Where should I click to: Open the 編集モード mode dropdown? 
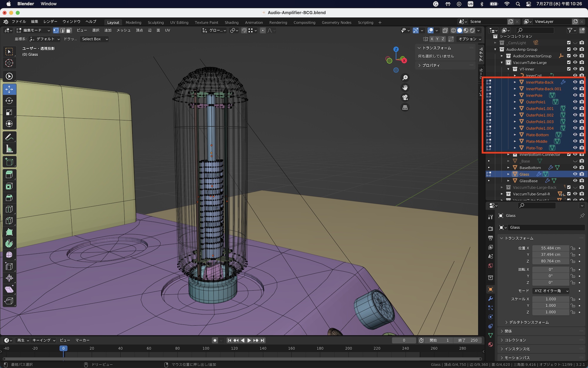coord(33,30)
